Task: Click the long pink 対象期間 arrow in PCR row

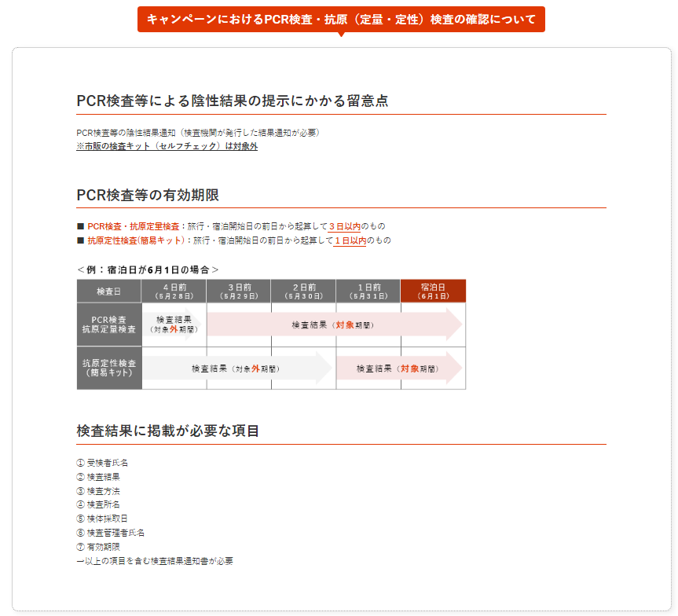Action: point(332,324)
